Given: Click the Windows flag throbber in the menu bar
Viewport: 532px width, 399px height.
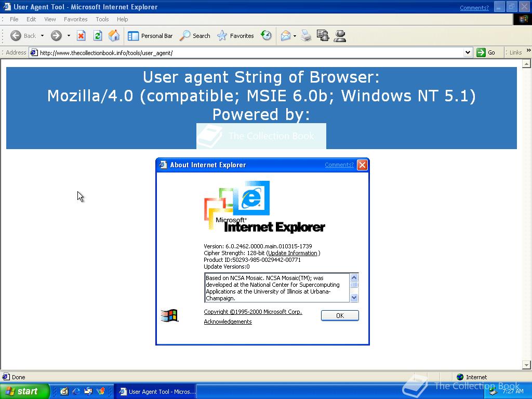Looking at the screenshot, I should pyautogui.click(x=523, y=19).
